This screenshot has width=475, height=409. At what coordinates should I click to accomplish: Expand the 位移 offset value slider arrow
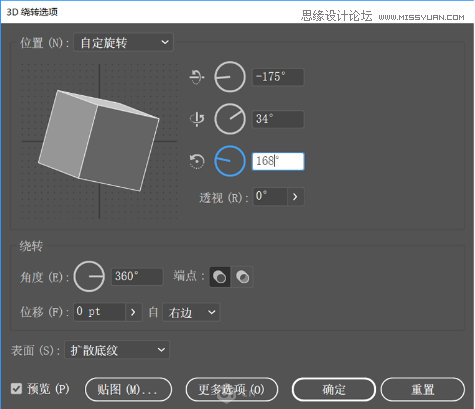(133, 312)
